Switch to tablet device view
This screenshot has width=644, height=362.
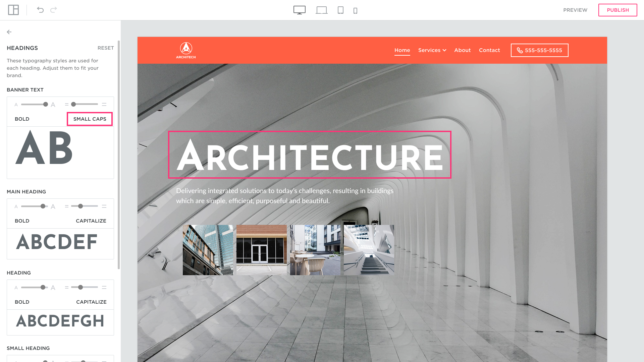click(340, 10)
